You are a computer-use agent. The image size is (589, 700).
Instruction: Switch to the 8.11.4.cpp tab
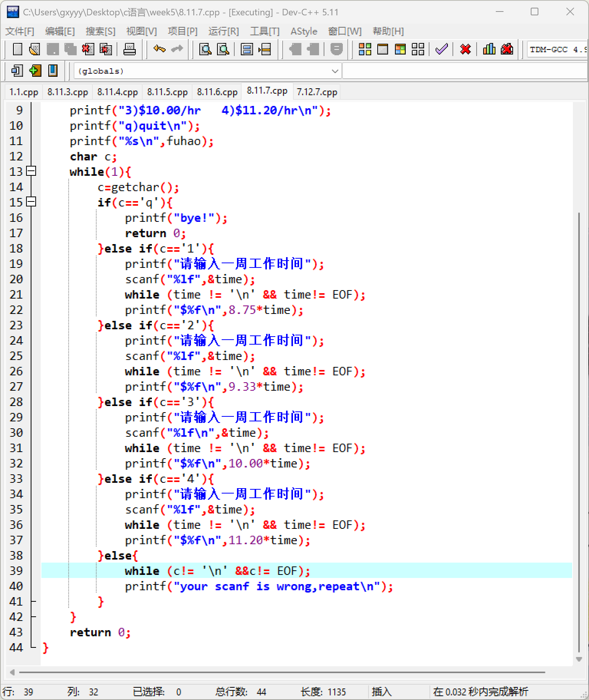(117, 92)
